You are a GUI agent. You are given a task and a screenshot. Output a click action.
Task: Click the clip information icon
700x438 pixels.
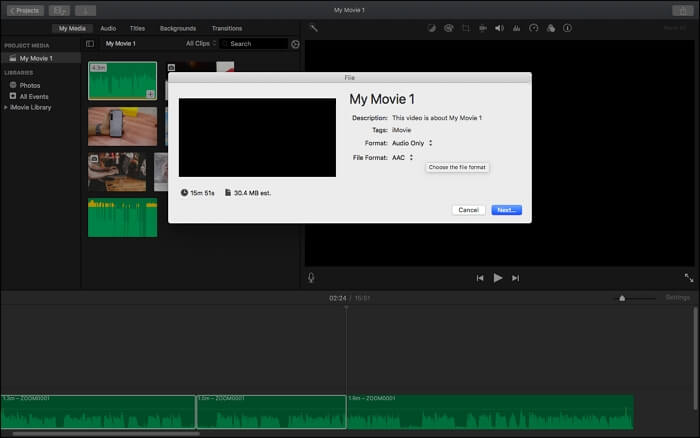pyautogui.click(x=566, y=28)
